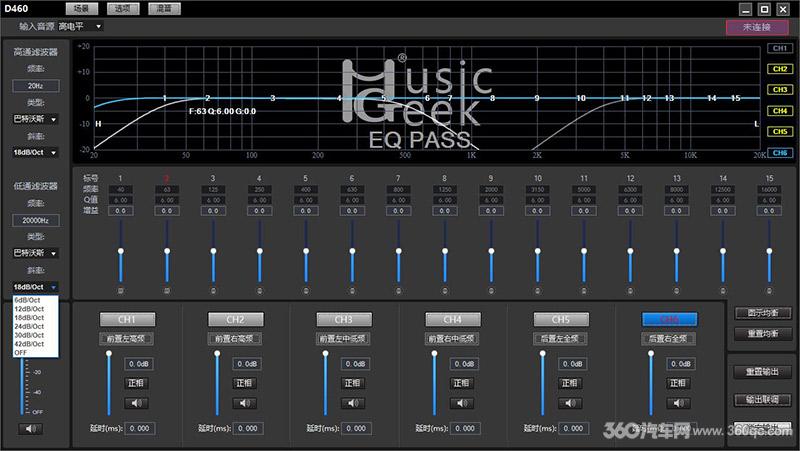The width and height of the screenshot is (800, 451).
Task: Click round button under EQ band 2 slider
Action: [167, 291]
